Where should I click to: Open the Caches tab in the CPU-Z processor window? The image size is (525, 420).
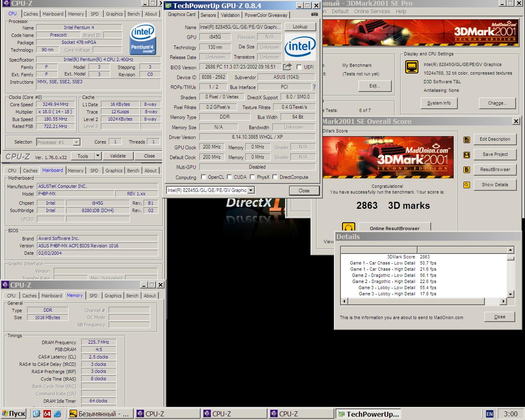click(30, 14)
